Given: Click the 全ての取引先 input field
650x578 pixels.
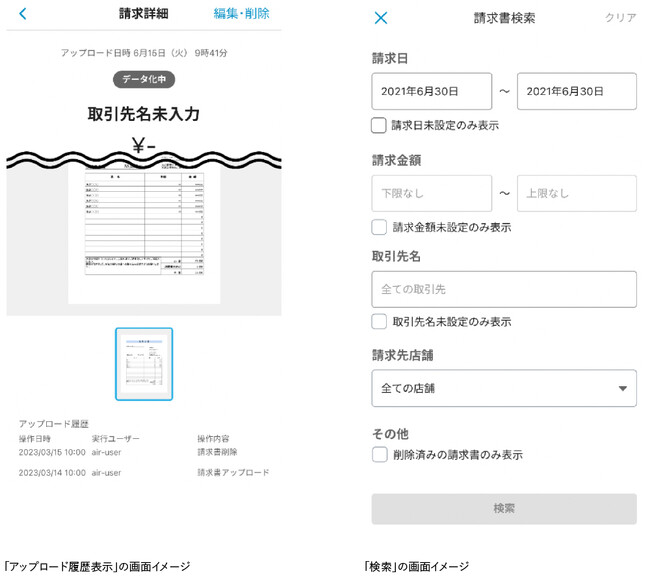Looking at the screenshot, I should tap(503, 289).
